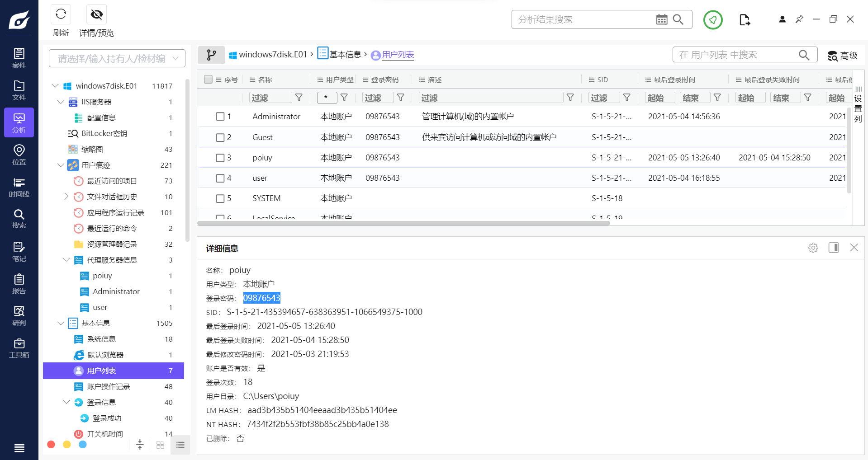Select 默认浏览器 in the tree
Viewport: 868px width, 460px height.
105,355
